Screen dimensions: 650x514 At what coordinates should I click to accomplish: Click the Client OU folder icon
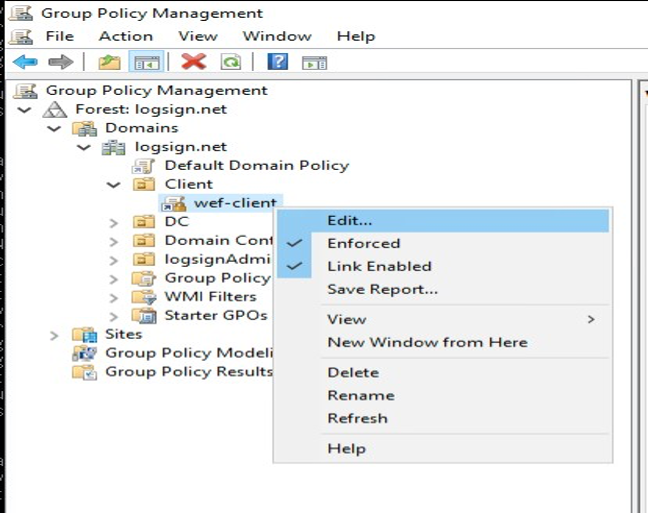point(144,184)
